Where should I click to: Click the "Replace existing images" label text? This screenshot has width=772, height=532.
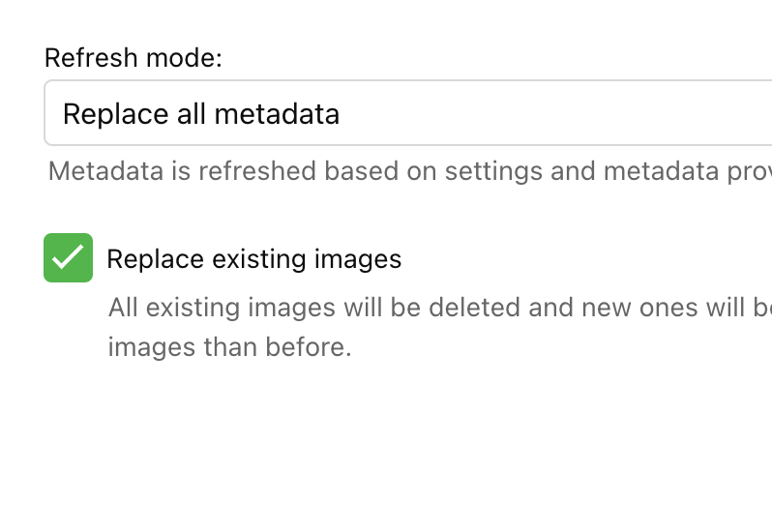pos(253,259)
